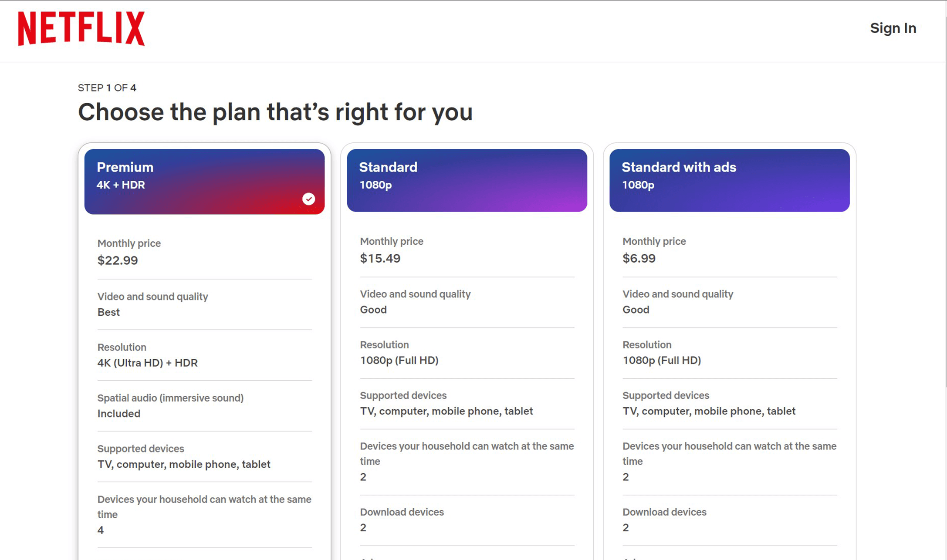The width and height of the screenshot is (947, 560).
Task: Choose the Standard 1080p plan header
Action: click(x=467, y=180)
